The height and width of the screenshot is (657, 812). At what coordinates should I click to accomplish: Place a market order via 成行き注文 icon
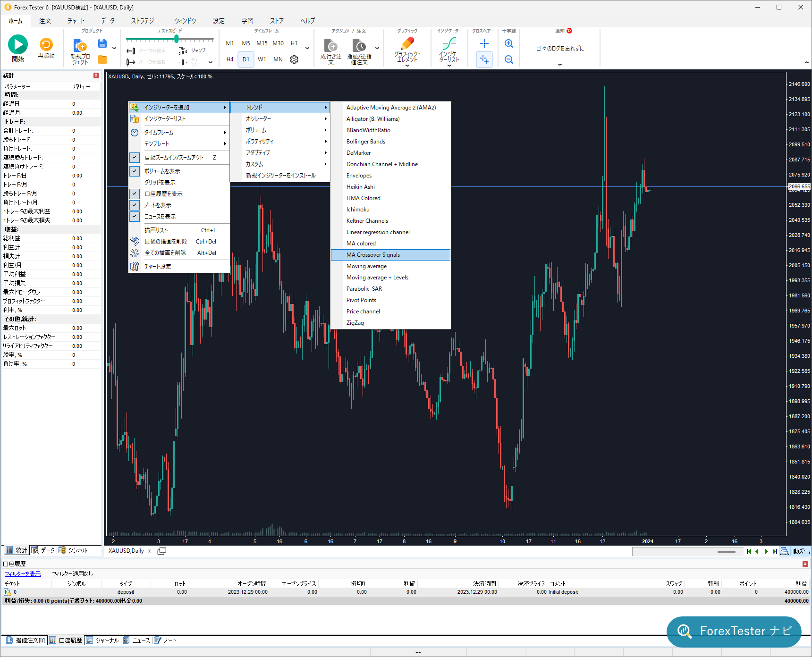pos(331,46)
